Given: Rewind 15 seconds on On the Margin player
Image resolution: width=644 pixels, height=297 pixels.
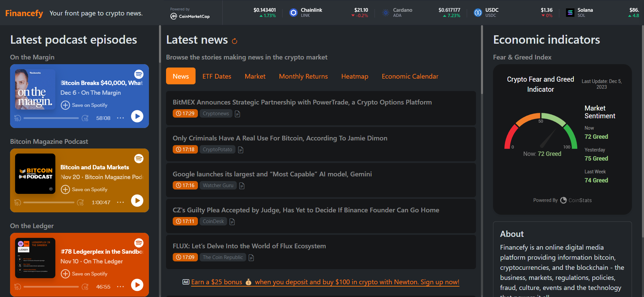Looking at the screenshot, I should (17, 118).
